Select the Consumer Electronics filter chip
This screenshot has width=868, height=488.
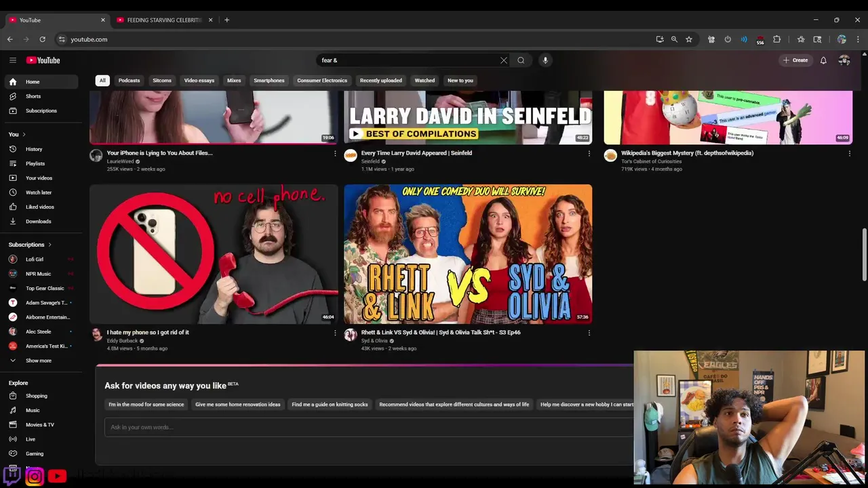click(x=322, y=81)
